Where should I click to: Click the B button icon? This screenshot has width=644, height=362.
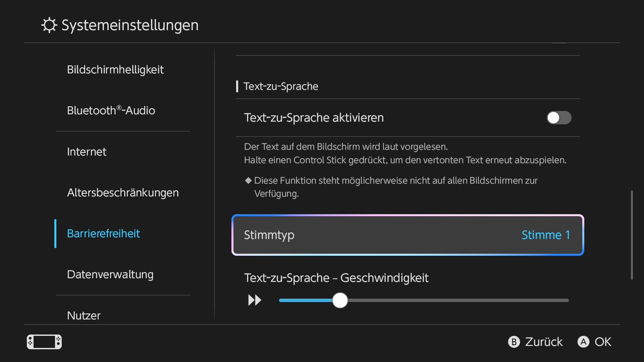tap(514, 342)
